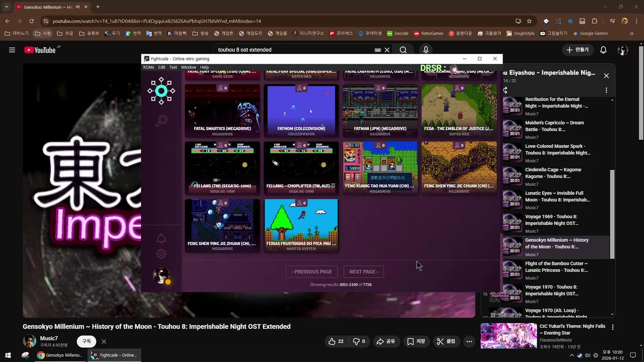Like the video with thumbs up
Screen dimensions: 644x362
click(x=336, y=341)
